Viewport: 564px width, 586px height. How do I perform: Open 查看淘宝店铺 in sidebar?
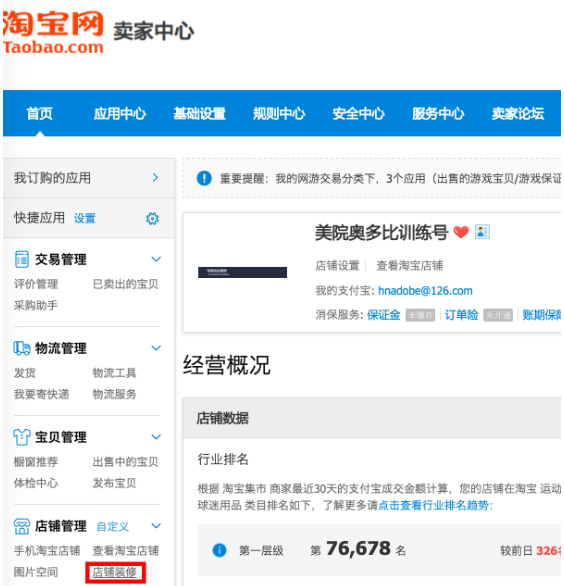pyautogui.click(x=126, y=550)
